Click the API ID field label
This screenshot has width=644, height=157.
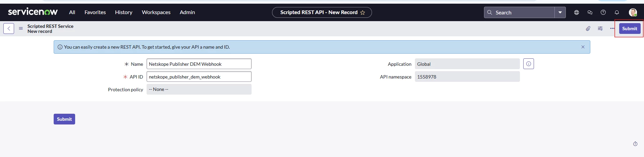click(x=136, y=77)
